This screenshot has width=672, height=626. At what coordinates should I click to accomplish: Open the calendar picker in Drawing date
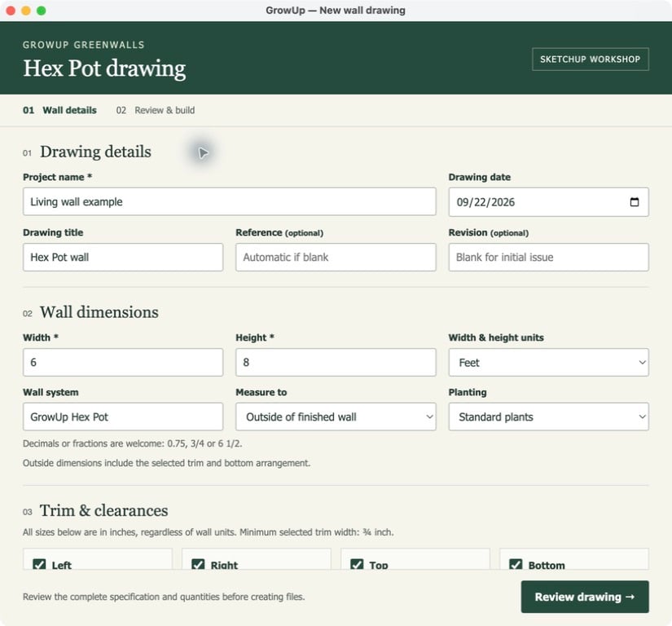[635, 202]
